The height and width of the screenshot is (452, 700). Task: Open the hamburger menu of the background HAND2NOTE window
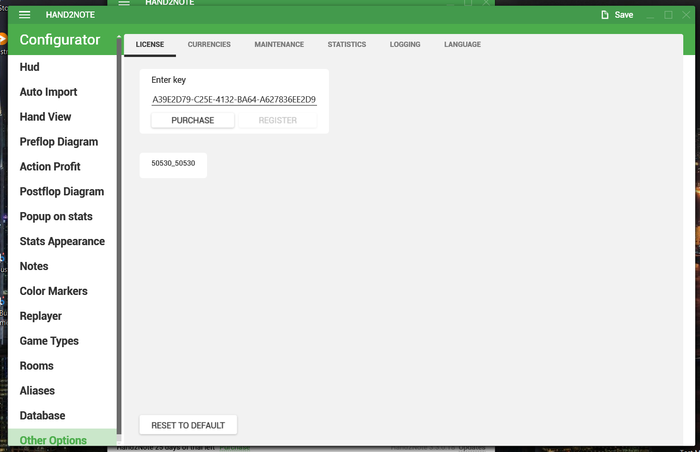tap(124, 3)
